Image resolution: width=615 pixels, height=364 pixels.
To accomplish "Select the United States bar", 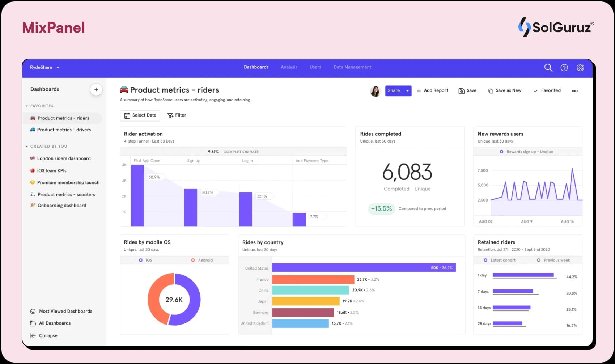I will click(x=364, y=268).
